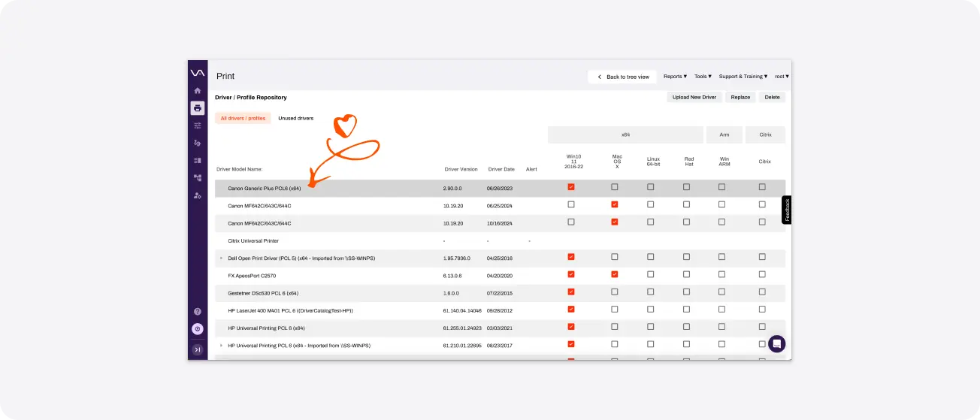Click the VA logo at top
Viewport: 980px width, 420px height.
click(198, 73)
